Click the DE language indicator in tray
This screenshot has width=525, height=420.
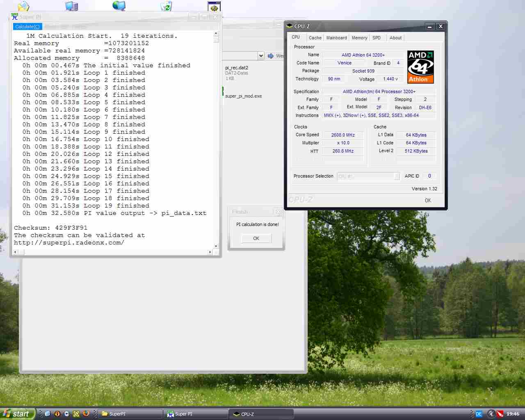[479, 414]
